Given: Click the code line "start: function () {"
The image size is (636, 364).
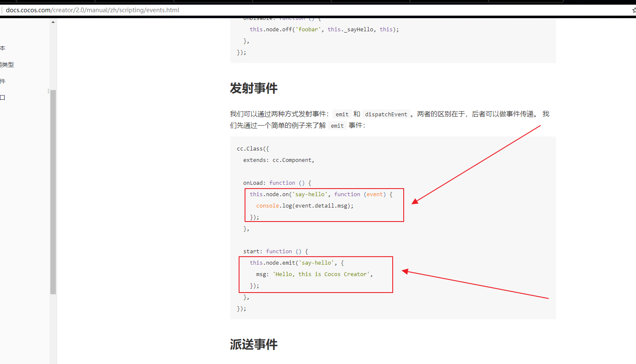Looking at the screenshot, I should tap(276, 252).
